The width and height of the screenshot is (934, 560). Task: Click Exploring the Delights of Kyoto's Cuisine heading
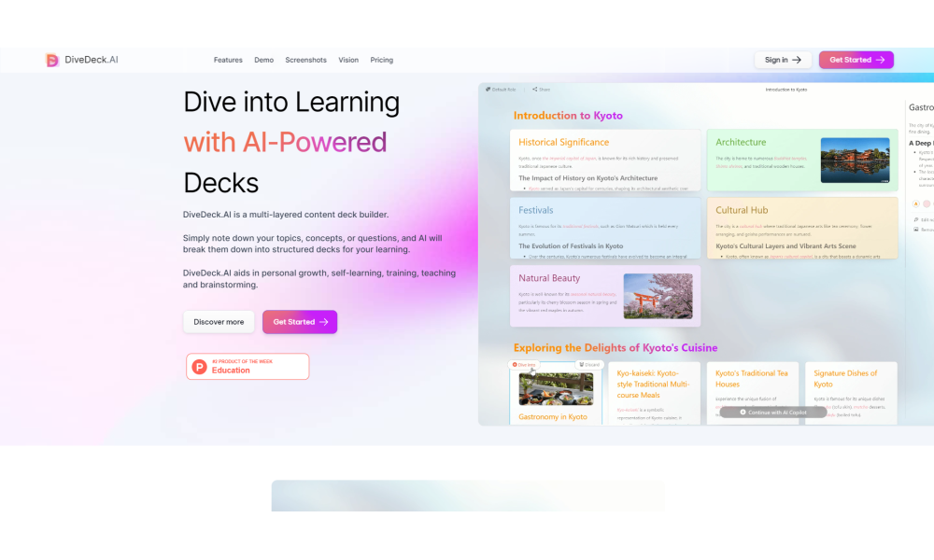(616, 347)
